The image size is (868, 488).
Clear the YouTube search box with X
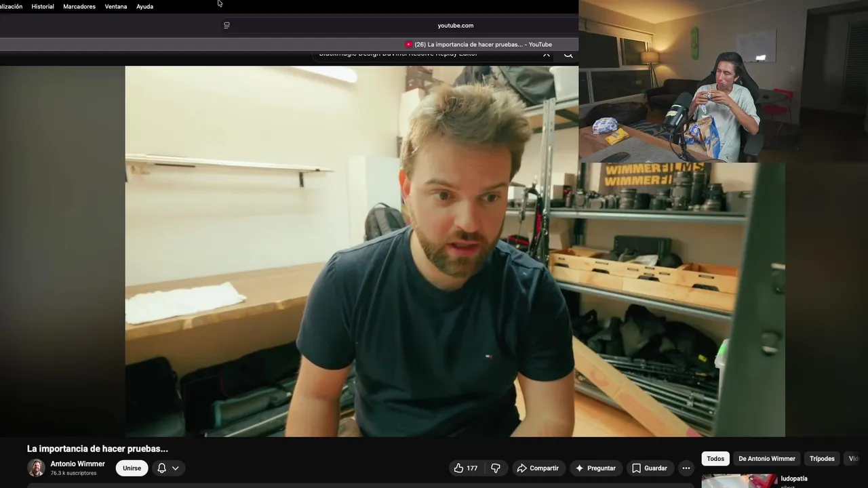point(547,54)
